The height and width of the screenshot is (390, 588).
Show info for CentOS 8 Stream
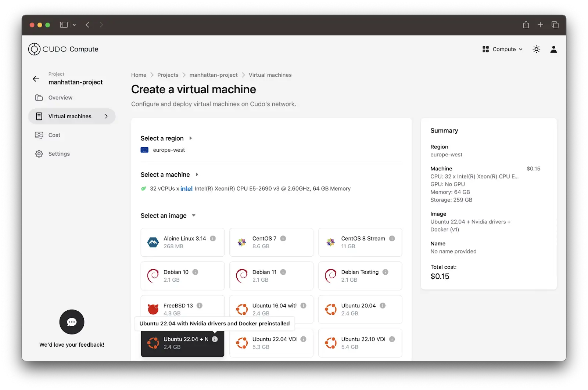tap(392, 238)
